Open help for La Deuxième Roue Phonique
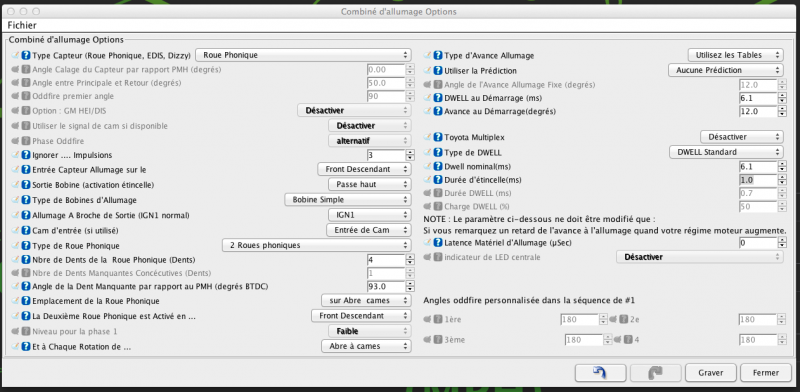 (27, 316)
